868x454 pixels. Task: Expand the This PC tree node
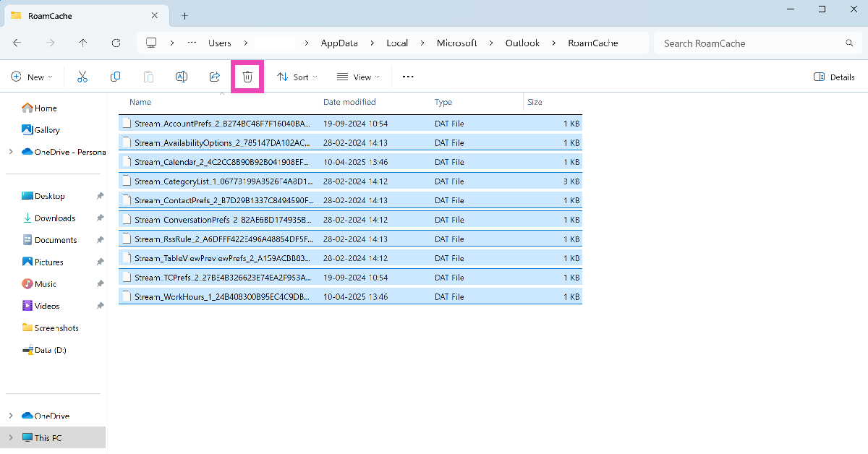click(10, 437)
